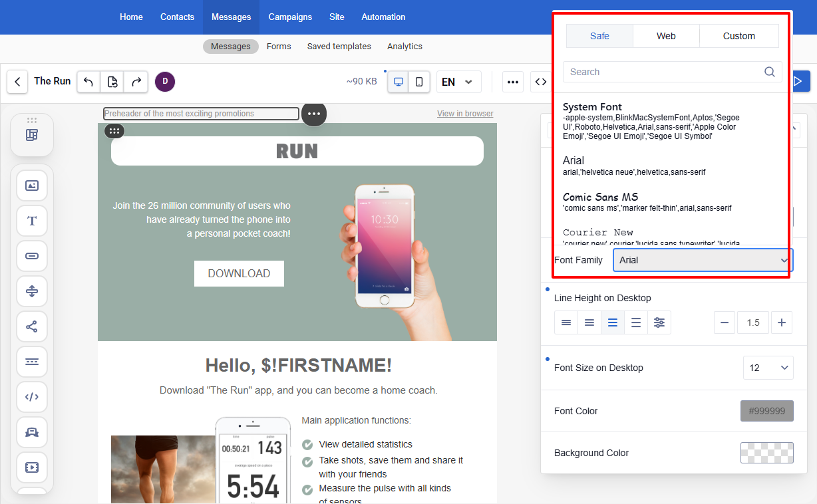
Task: Open the structures and modules panel icon
Action: pyautogui.click(x=32, y=135)
